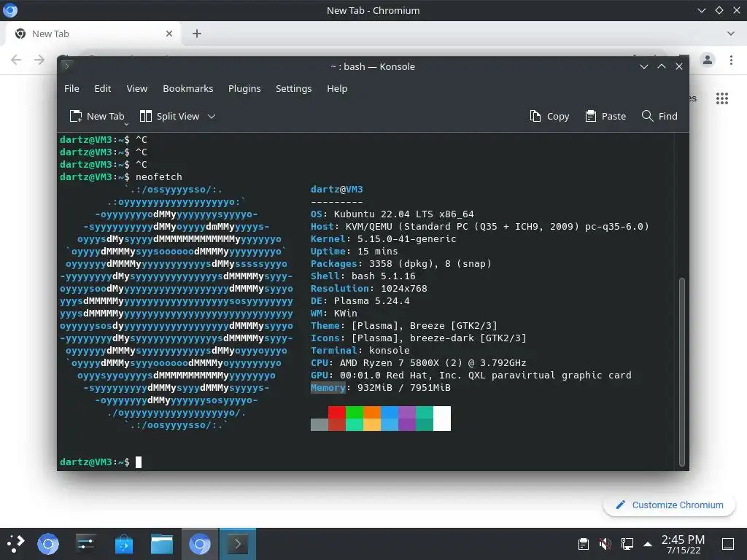Screen dimensions: 747x560
Task: Click the neofetch command text
Action: tap(158, 176)
